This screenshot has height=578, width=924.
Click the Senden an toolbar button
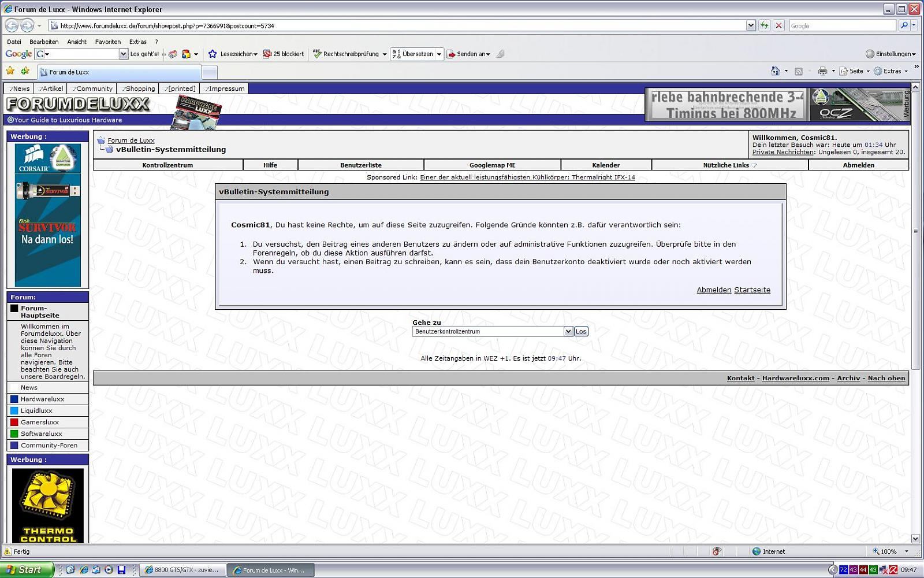tap(468, 54)
